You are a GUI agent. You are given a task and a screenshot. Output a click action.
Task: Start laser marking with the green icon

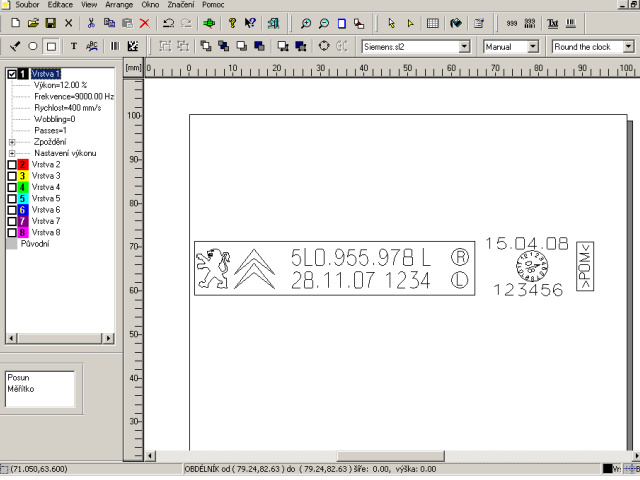[209, 23]
